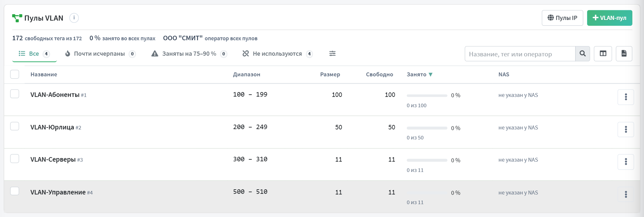Click the usage progress bar of VLAN-Абоненты

[427, 96]
